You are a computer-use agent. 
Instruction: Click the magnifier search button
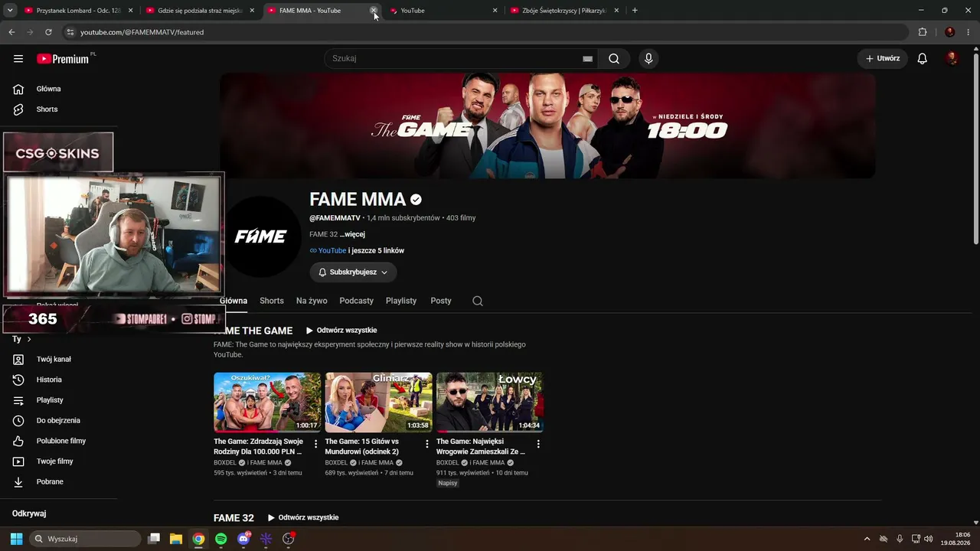pos(614,59)
